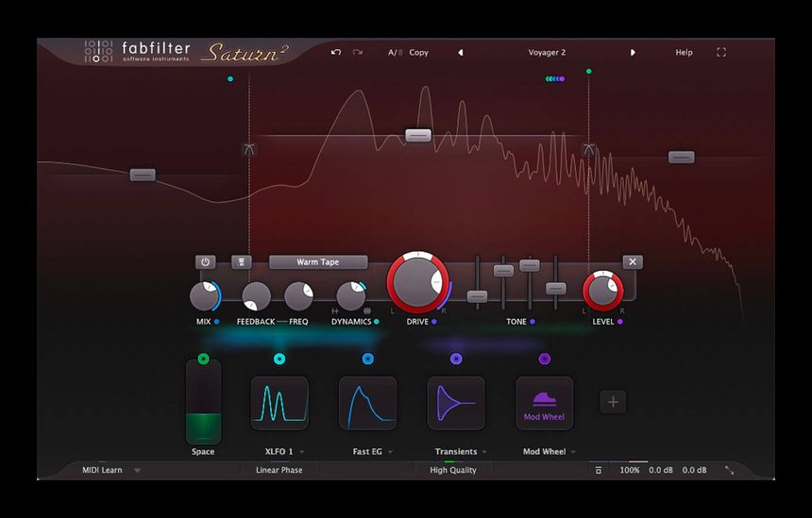Expand the Transients dropdown arrow
Screen dimensions: 812x518
click(484, 452)
